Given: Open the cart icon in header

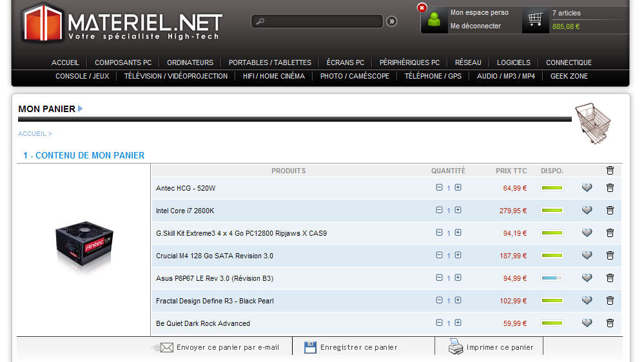Looking at the screenshot, I should click(x=535, y=19).
